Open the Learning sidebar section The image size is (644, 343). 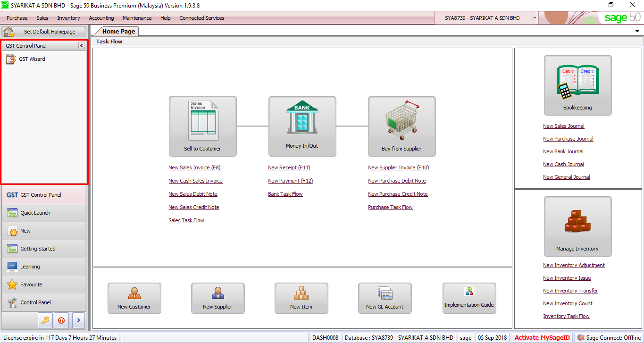click(44, 267)
